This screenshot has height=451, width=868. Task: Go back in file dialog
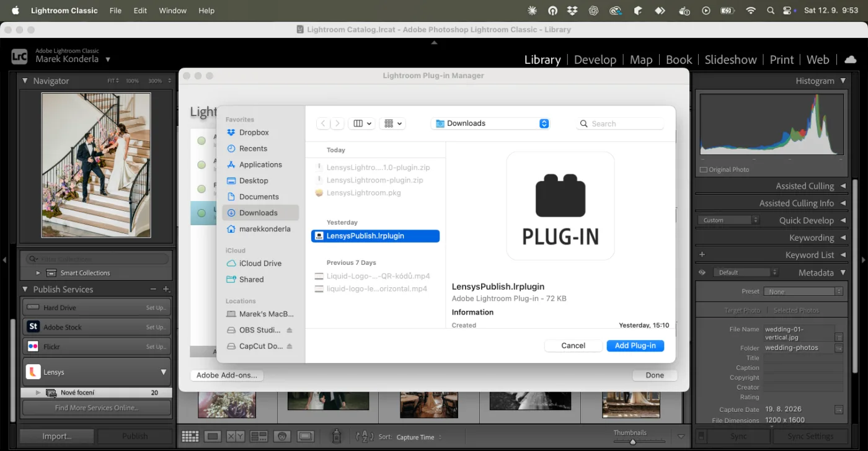[323, 123]
